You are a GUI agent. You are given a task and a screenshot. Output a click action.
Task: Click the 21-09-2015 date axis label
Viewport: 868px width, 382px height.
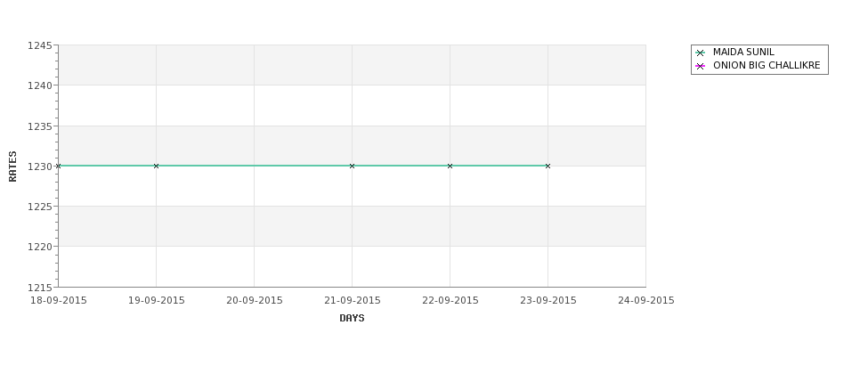(x=352, y=301)
